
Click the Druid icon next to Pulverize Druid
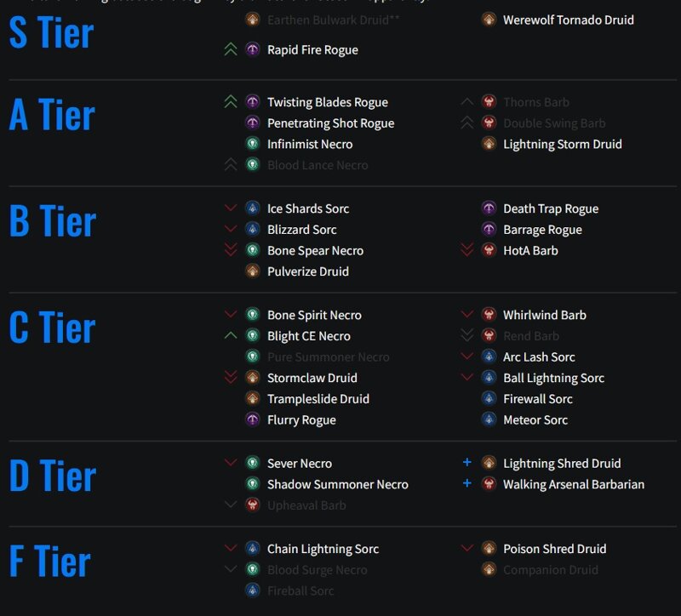(252, 271)
